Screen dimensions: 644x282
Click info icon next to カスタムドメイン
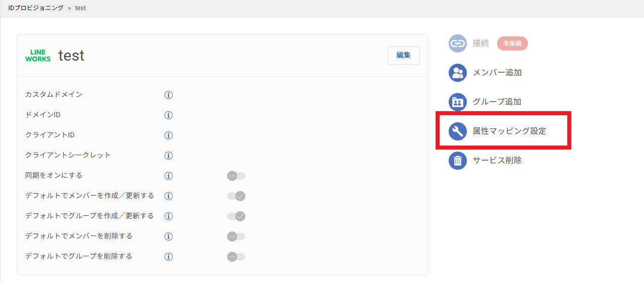[x=169, y=95]
